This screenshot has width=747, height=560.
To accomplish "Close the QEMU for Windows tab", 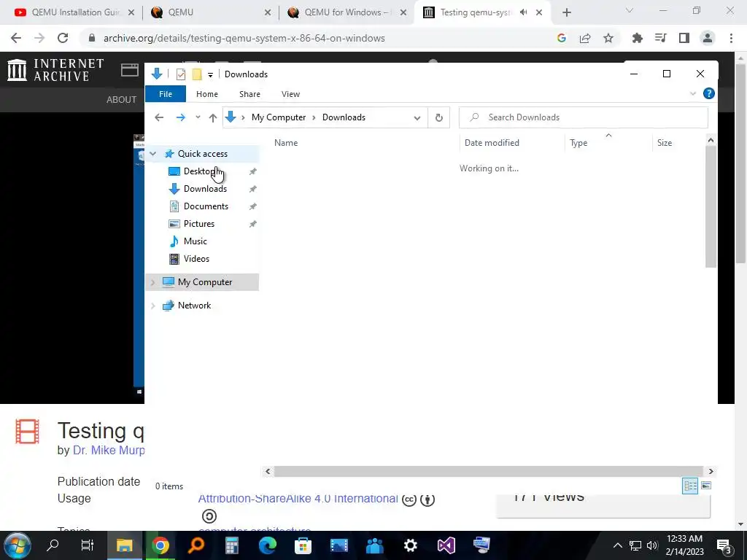I will coord(403,13).
